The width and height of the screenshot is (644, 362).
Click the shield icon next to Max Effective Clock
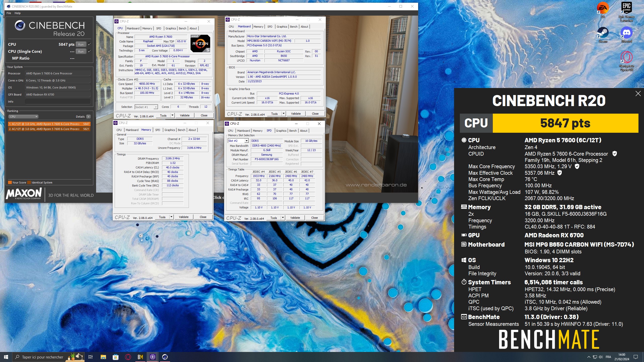tap(559, 173)
